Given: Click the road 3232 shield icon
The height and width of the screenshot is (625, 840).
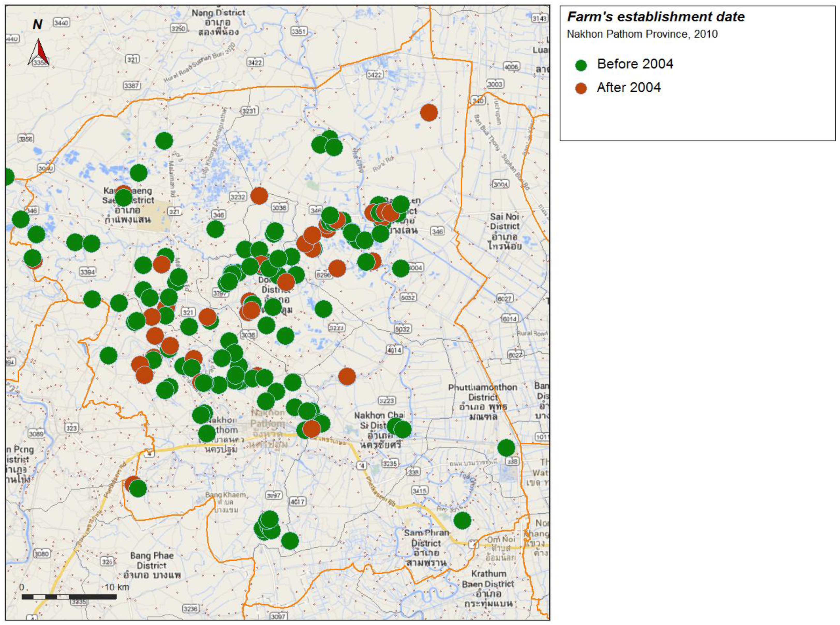Looking at the screenshot, I should [238, 197].
